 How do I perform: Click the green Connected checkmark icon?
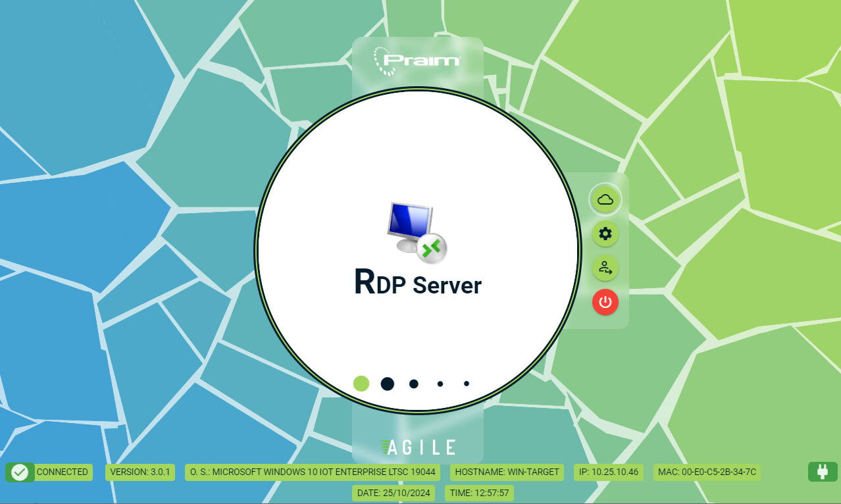point(20,472)
